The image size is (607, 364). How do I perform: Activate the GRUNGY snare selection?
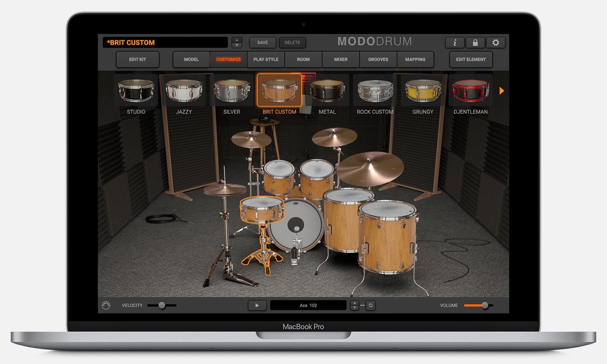click(422, 89)
